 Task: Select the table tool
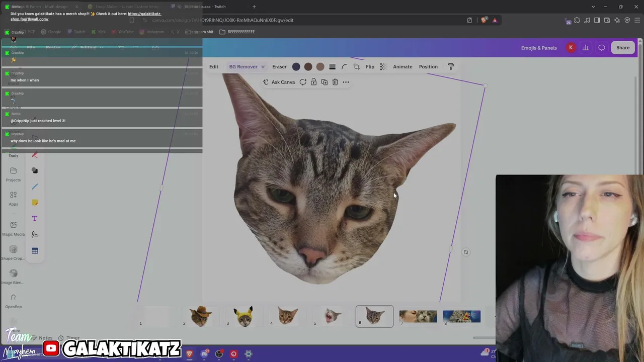(35, 251)
